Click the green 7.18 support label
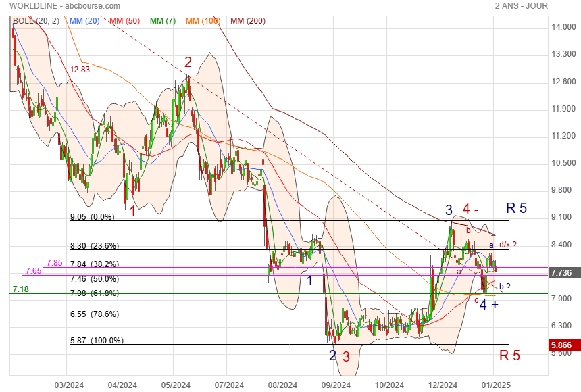Viewport: 581px width, 392px height. click(21, 289)
